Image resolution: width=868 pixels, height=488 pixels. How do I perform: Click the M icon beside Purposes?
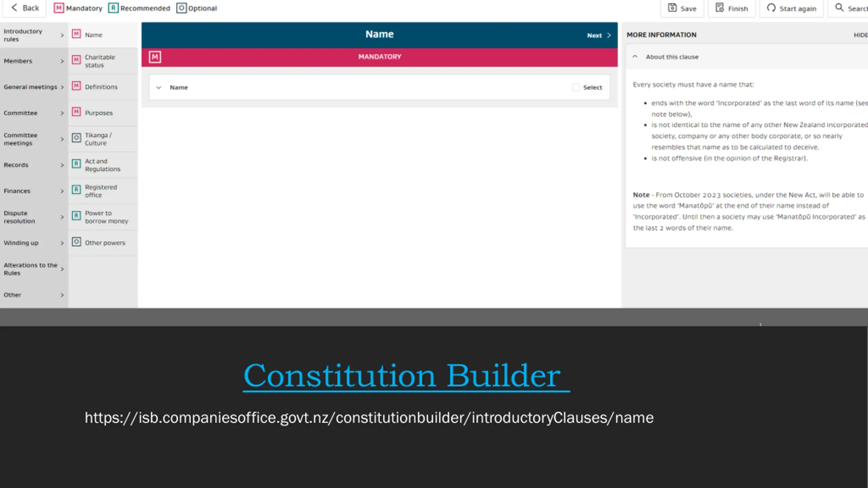point(77,111)
